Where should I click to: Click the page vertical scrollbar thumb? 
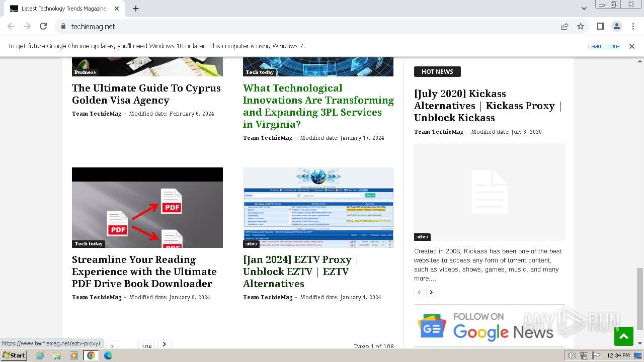(640, 299)
